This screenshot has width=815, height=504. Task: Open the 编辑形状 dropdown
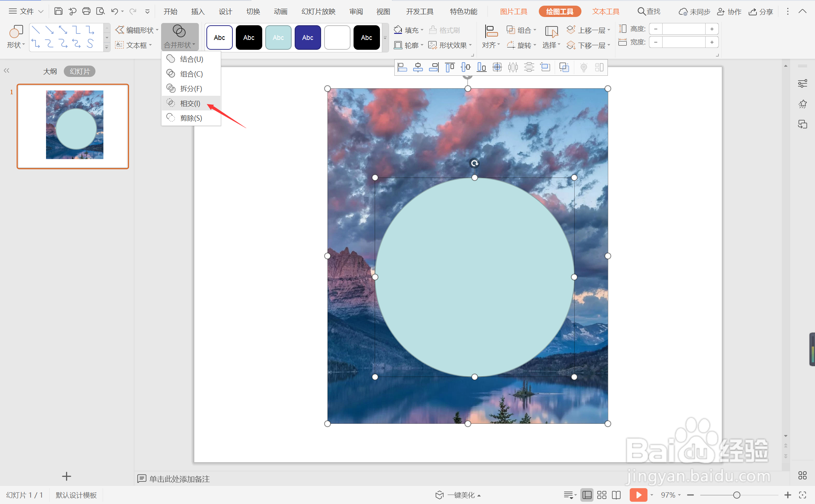[137, 30]
